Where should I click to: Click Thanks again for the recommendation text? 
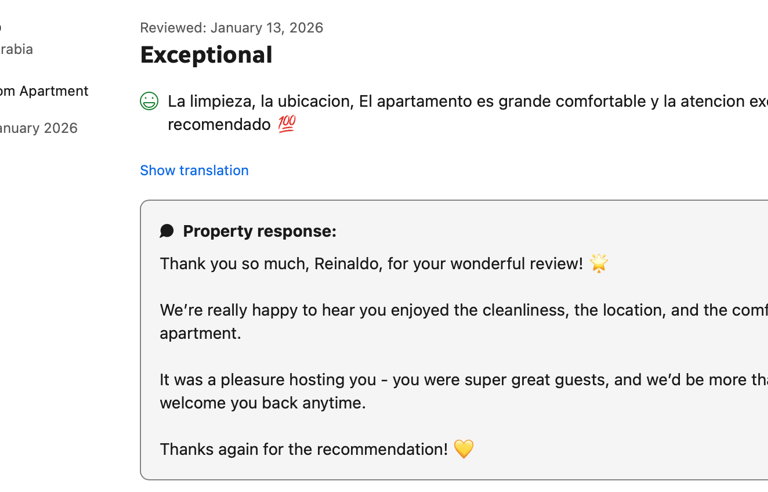303,449
